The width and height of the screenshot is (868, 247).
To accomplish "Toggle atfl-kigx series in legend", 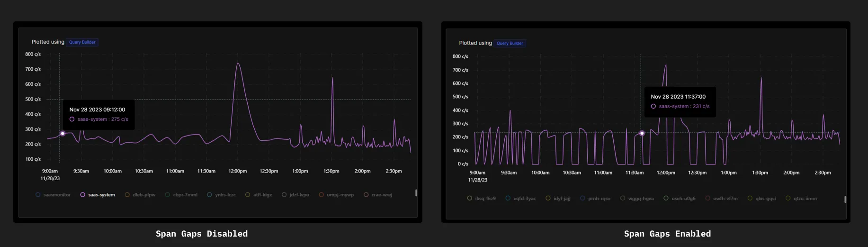I will pos(259,195).
